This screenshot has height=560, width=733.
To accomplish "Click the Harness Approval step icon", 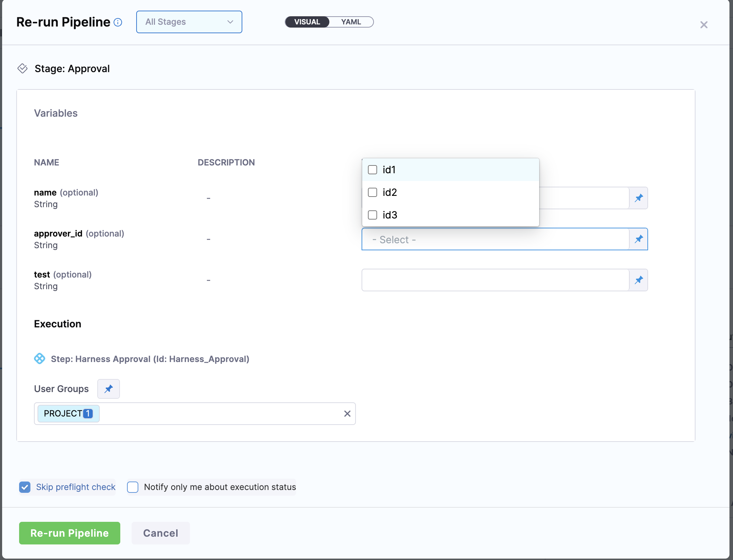I will (x=40, y=358).
